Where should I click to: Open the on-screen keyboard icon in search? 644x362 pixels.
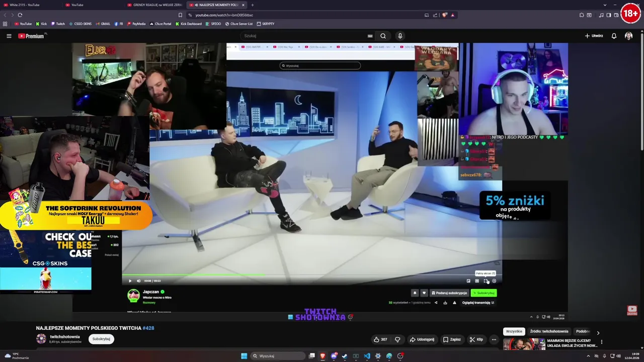point(370,36)
